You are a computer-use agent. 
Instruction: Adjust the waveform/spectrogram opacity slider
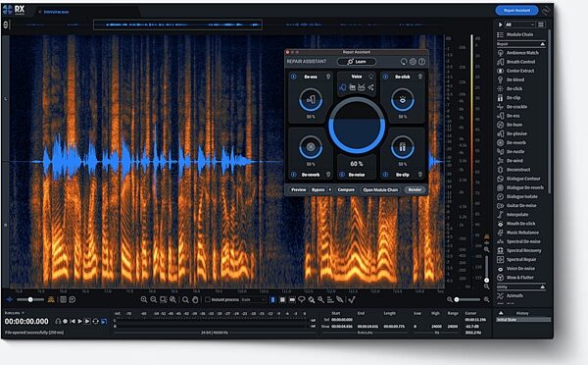[x=30, y=299]
